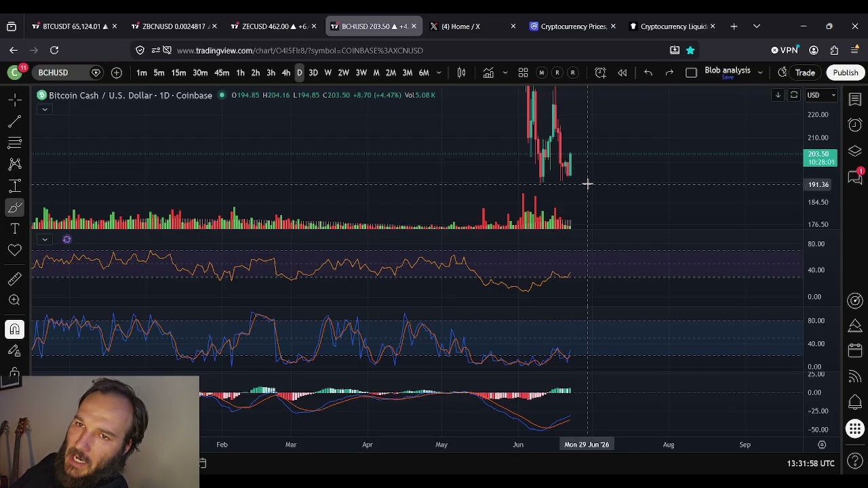Create an alert with alarm icon
The height and width of the screenshot is (488, 868).
click(x=600, y=73)
